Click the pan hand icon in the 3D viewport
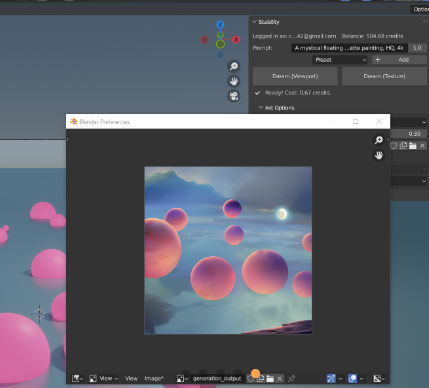This screenshot has height=388, width=429. pos(234,81)
